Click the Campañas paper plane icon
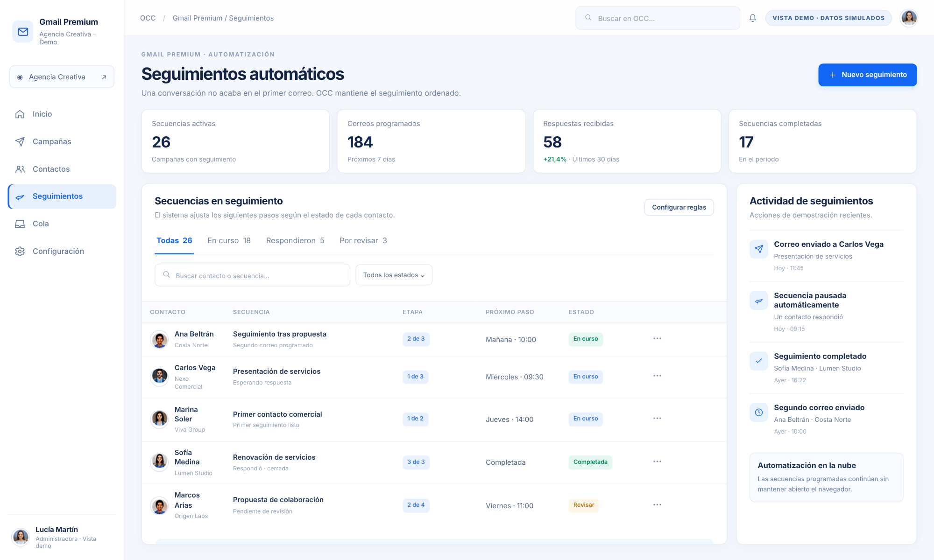The width and height of the screenshot is (934, 560). (20, 142)
